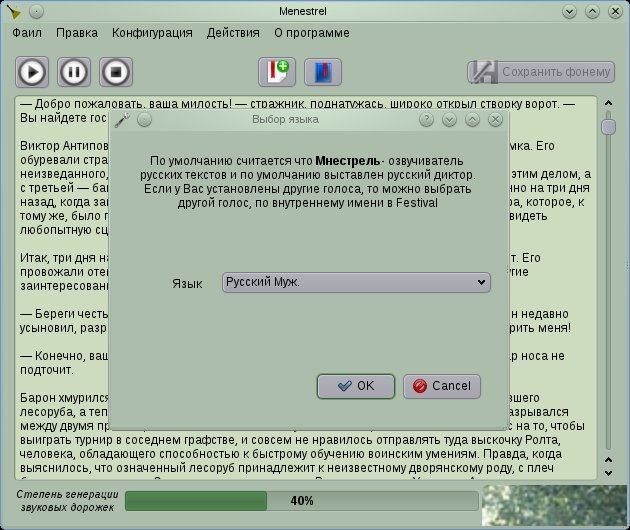
Task: Click the round pin button beside the wrench in the dialog title
Action: pos(144,119)
